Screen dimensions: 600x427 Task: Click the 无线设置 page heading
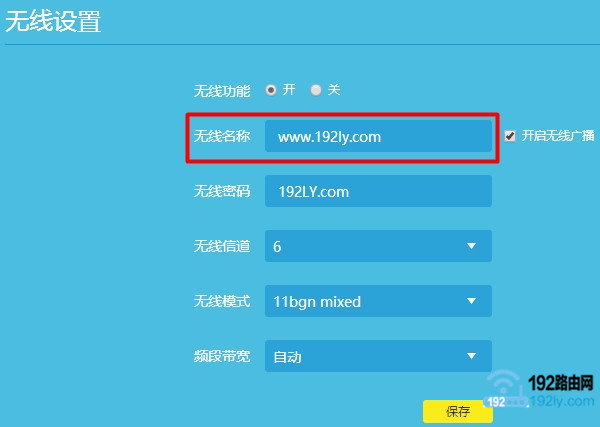53,21
